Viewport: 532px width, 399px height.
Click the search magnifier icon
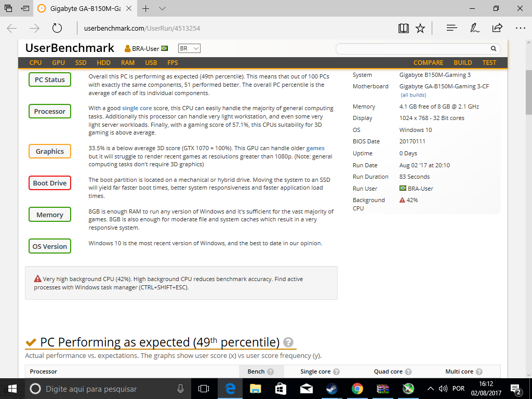[494, 49]
